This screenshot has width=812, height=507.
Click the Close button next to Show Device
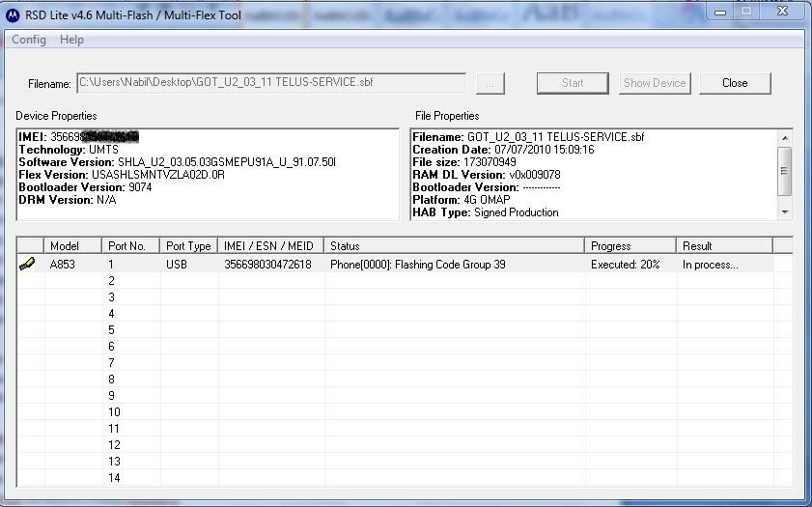735,83
